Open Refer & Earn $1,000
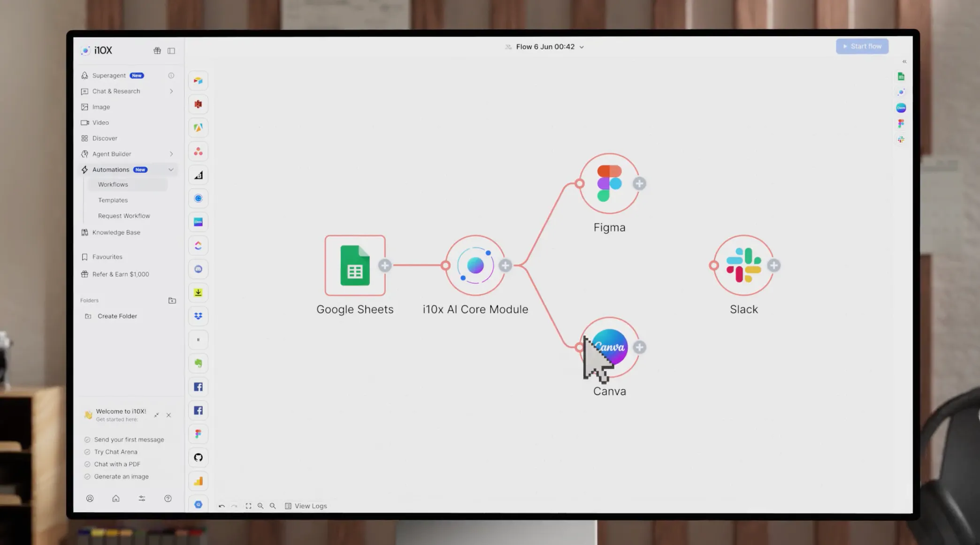Screen dimensions: 980x545 [121, 274]
